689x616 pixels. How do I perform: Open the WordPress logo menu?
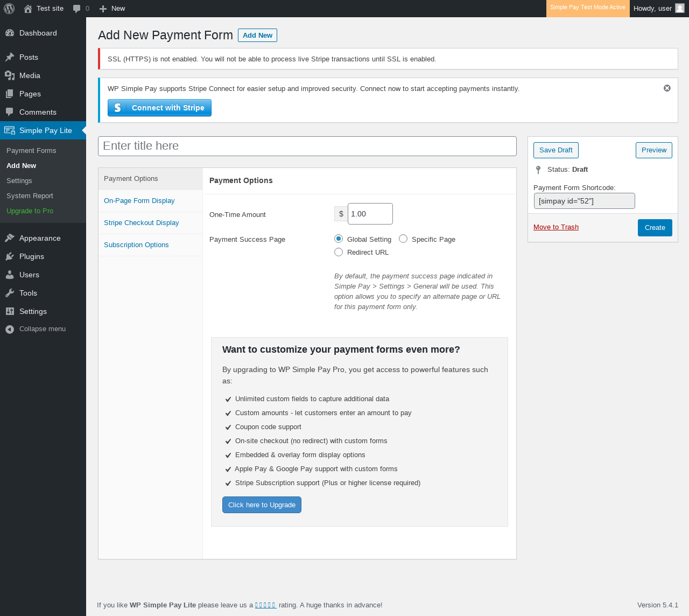point(9,9)
